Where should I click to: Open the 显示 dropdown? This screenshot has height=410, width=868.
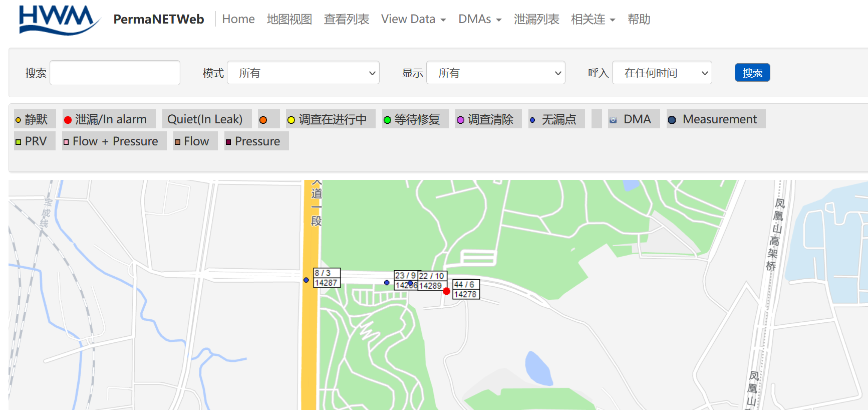(x=495, y=73)
